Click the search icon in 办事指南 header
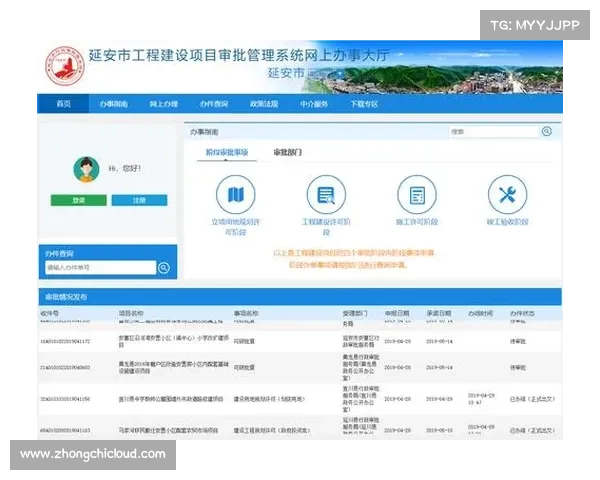 (x=547, y=131)
